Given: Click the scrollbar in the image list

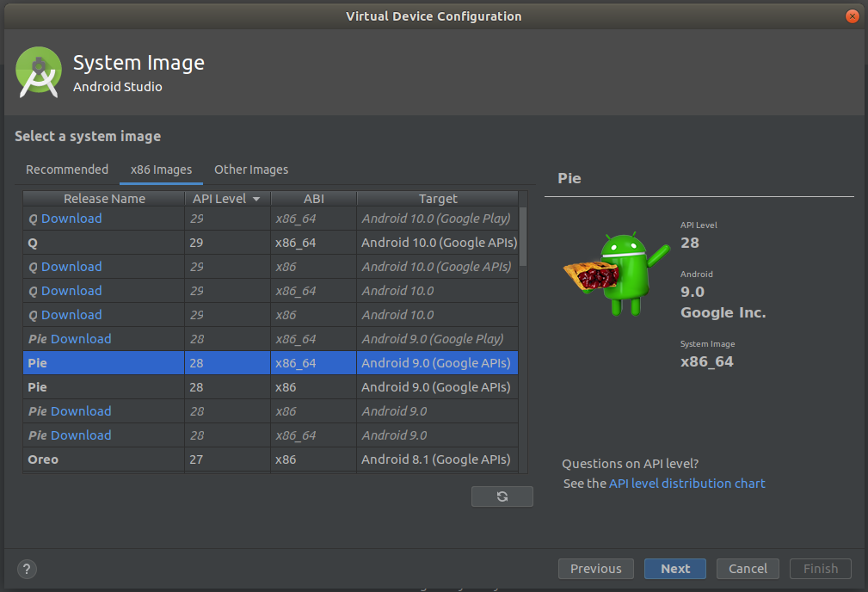Looking at the screenshot, I should 525,250.
